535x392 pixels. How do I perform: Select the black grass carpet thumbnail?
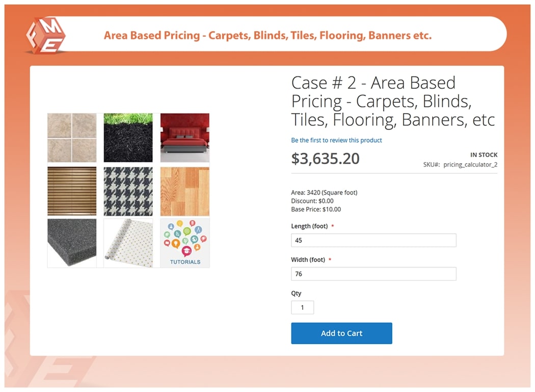tap(128, 138)
